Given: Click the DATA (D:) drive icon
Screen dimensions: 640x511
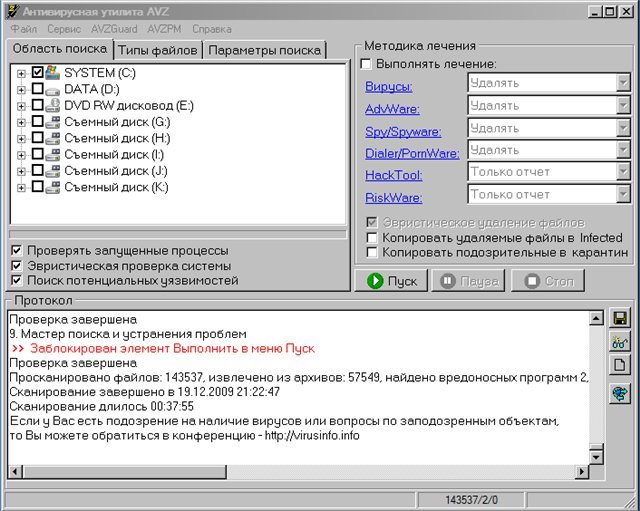Looking at the screenshot, I should click(53, 89).
